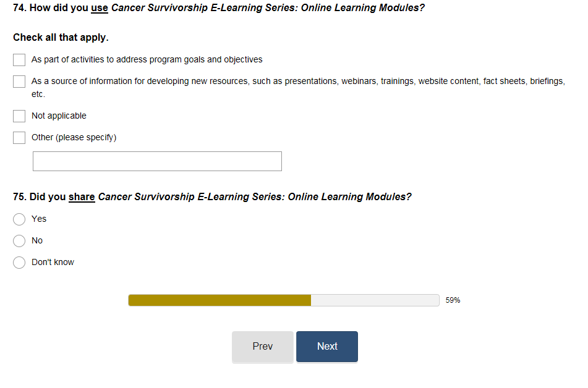
Task: Click the question 75 heading text
Action: tap(212, 197)
